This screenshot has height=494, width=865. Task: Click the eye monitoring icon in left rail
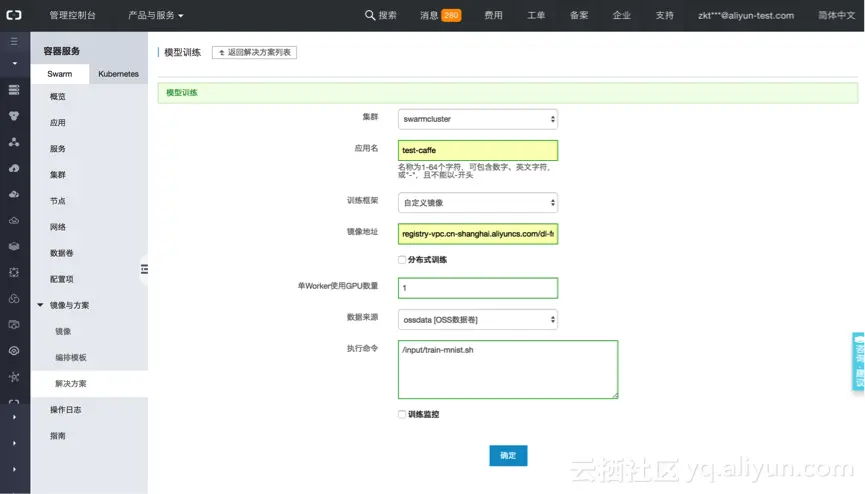coord(14,350)
